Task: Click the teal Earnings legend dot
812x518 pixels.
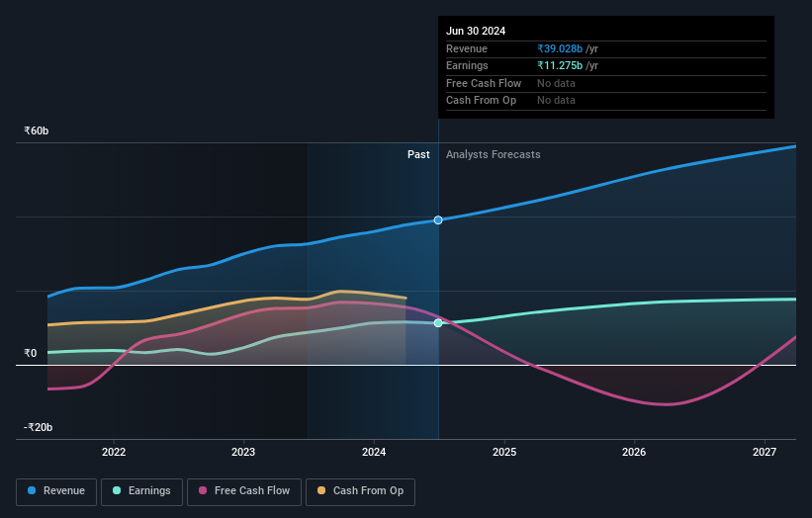Action: coord(117,490)
